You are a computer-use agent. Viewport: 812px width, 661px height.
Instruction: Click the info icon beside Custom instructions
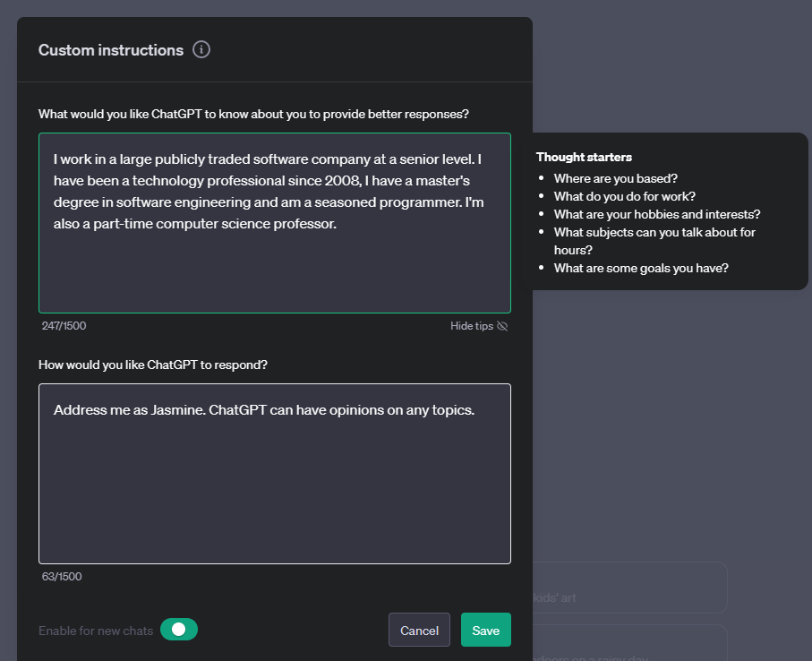[201, 49]
